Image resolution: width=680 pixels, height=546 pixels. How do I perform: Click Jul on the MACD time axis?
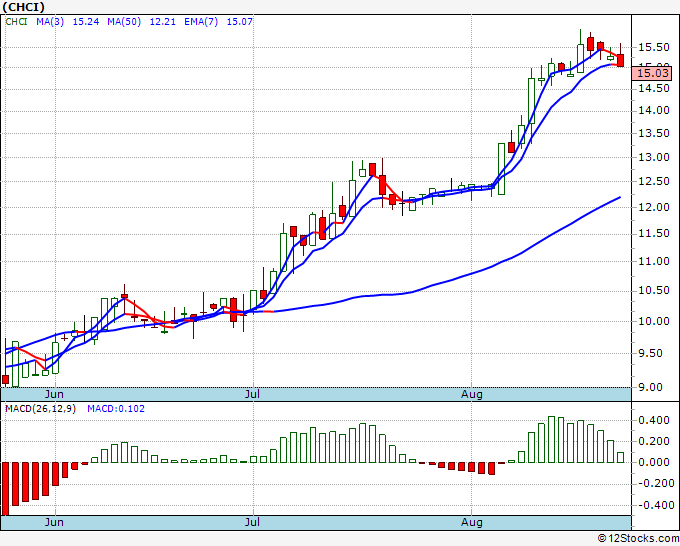(252, 522)
